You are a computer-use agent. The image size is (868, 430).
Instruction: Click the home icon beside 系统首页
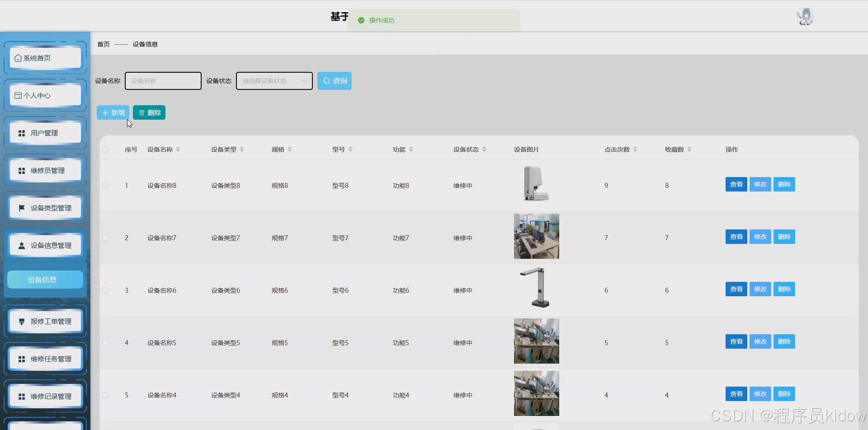(18, 58)
